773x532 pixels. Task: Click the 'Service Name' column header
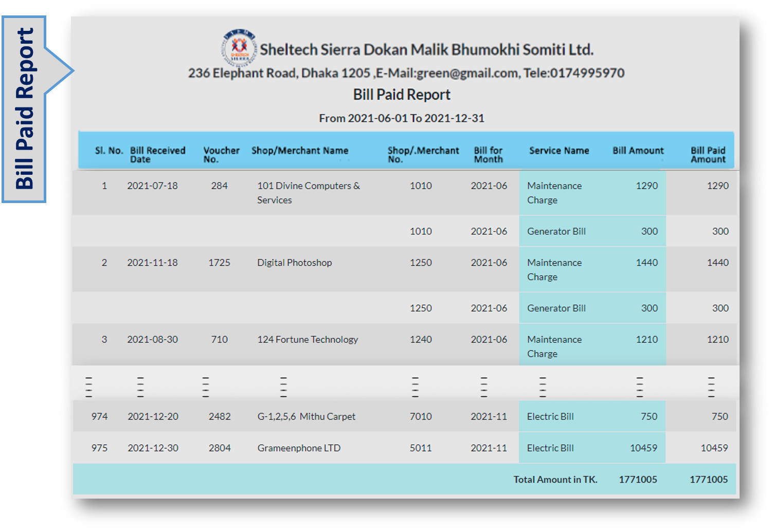(559, 151)
